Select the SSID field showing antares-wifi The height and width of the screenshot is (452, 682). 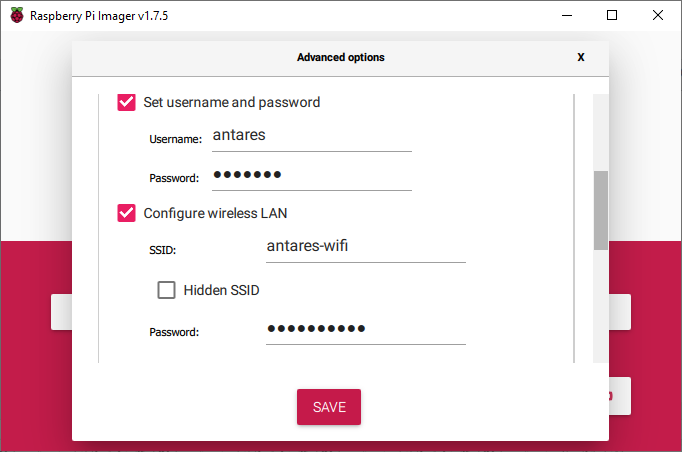[x=365, y=246]
